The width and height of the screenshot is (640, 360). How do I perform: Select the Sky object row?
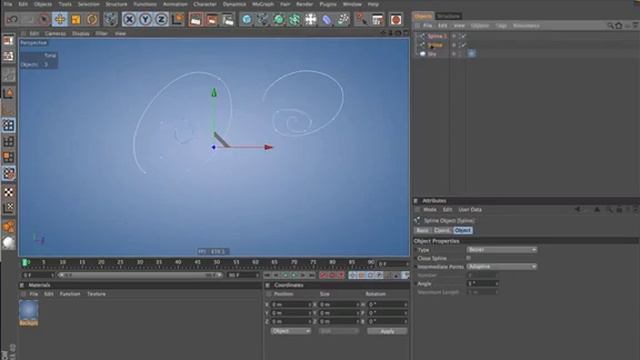click(432, 54)
